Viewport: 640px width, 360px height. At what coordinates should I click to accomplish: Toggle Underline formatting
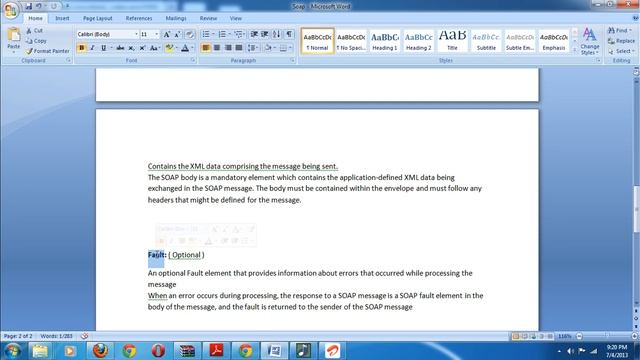[103, 48]
